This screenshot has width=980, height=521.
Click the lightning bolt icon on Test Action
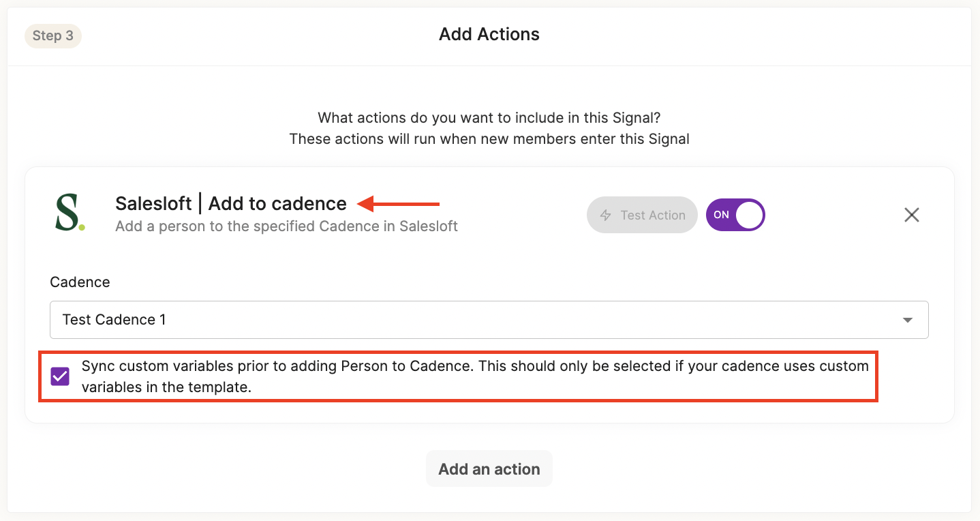pyautogui.click(x=605, y=215)
